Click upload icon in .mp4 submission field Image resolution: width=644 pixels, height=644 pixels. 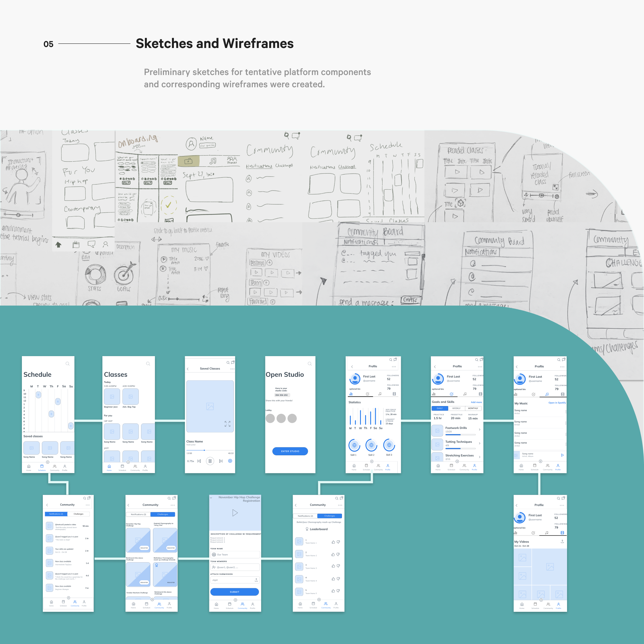point(256,580)
